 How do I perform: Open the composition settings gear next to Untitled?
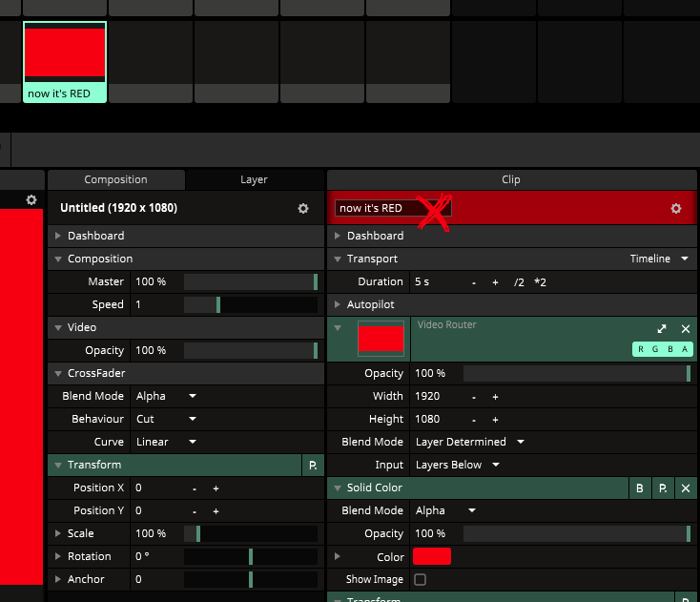(303, 208)
